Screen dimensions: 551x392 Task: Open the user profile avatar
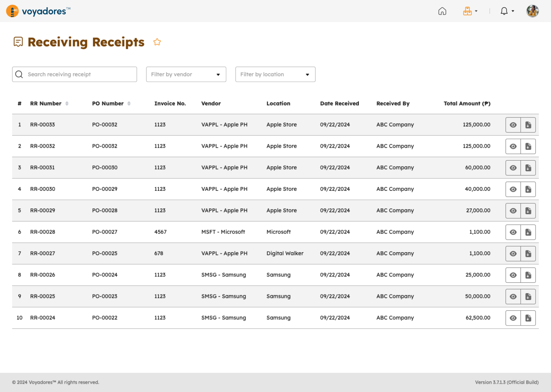pyautogui.click(x=532, y=11)
